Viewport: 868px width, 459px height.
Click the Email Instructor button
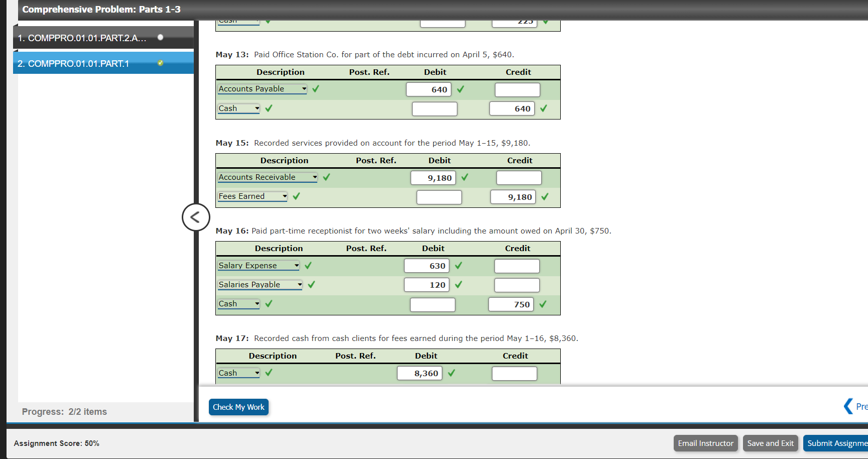click(x=705, y=443)
